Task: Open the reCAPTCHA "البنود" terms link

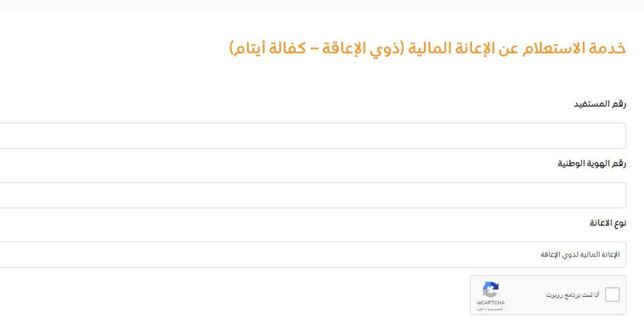Action: pos(480,310)
